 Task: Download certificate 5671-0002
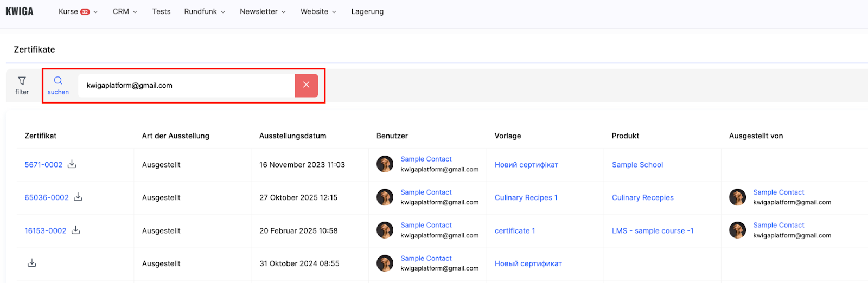[72, 164]
